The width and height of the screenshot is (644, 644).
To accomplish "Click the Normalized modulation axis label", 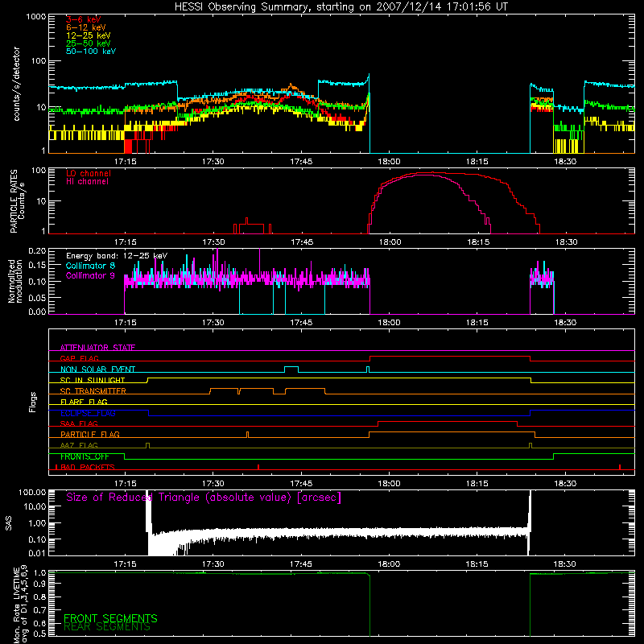I will pyautogui.click(x=15, y=281).
